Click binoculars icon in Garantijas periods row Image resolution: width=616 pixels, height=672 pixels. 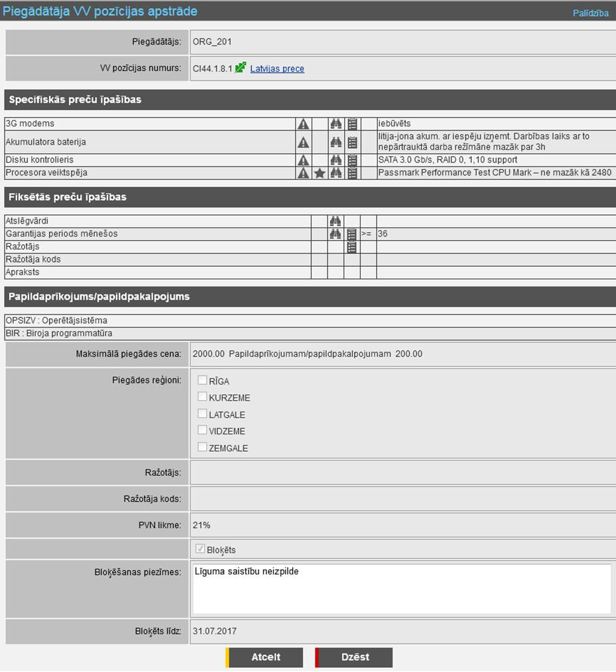tap(336, 234)
